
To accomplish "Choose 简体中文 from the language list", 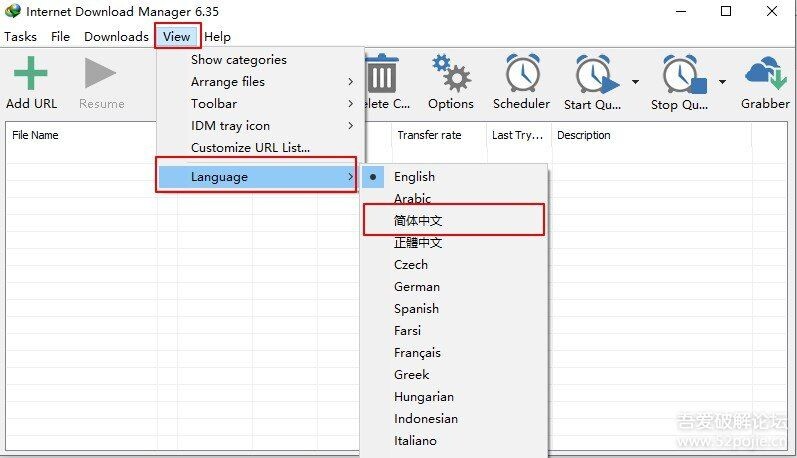I will pyautogui.click(x=418, y=220).
